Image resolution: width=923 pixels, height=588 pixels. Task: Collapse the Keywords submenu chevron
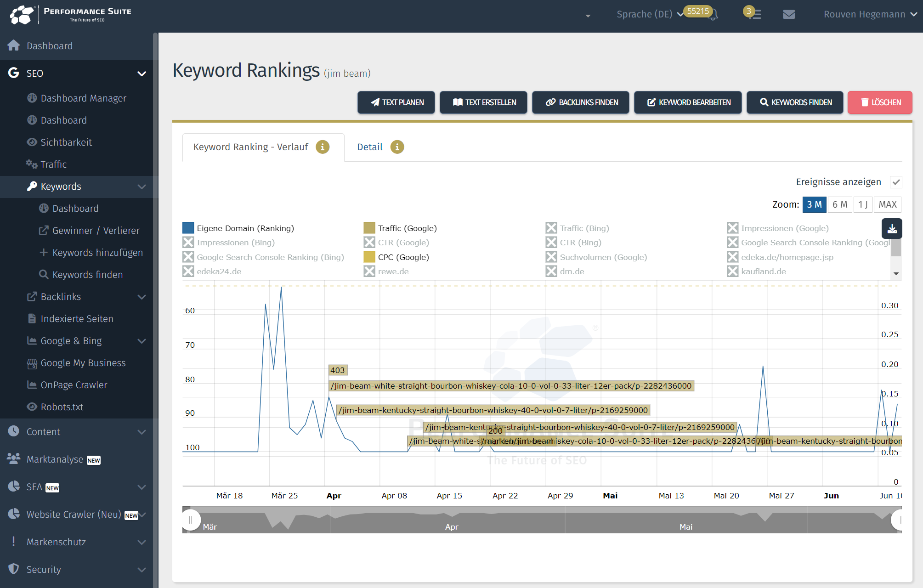pos(142,187)
